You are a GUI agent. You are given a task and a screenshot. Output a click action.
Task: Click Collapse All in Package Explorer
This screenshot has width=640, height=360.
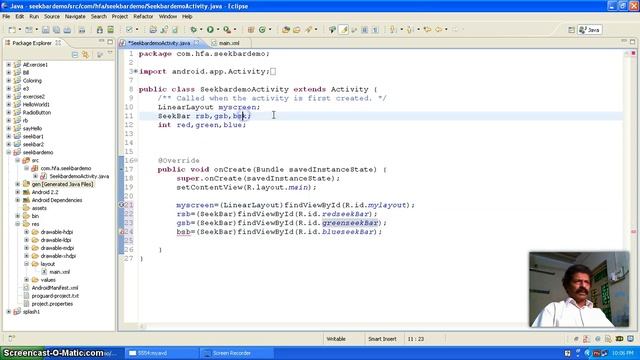click(75, 54)
